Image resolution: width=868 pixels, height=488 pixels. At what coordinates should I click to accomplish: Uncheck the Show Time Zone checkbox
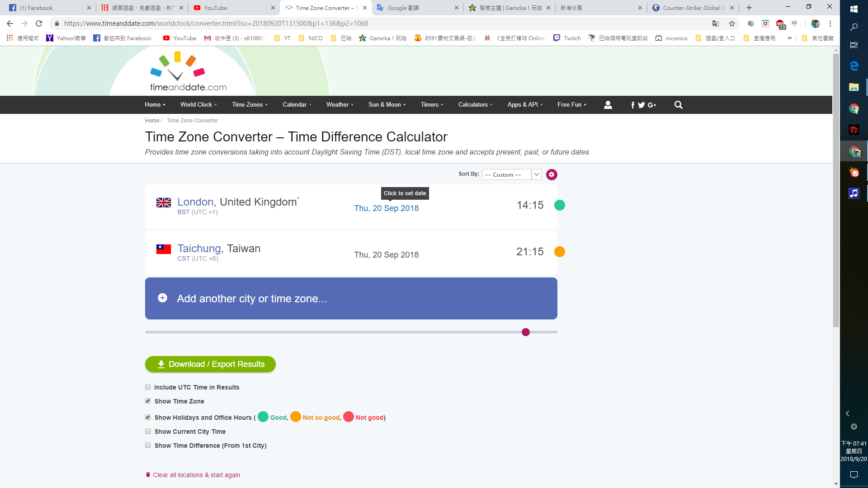(x=148, y=401)
